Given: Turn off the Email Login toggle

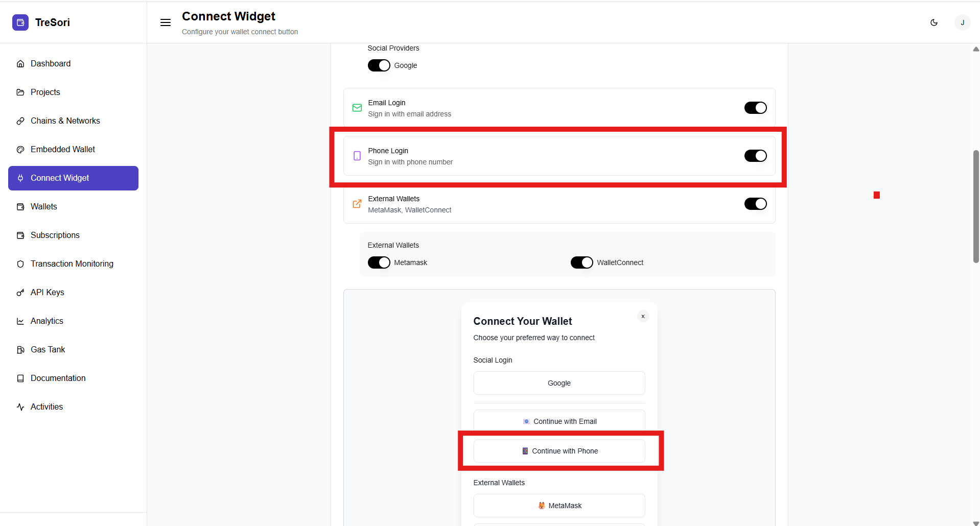Looking at the screenshot, I should pyautogui.click(x=755, y=108).
